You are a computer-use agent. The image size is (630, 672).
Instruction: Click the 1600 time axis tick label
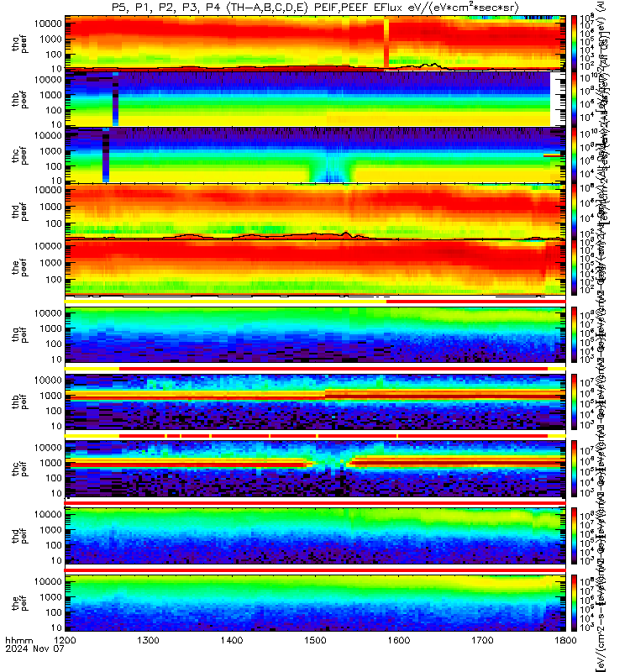point(399,640)
